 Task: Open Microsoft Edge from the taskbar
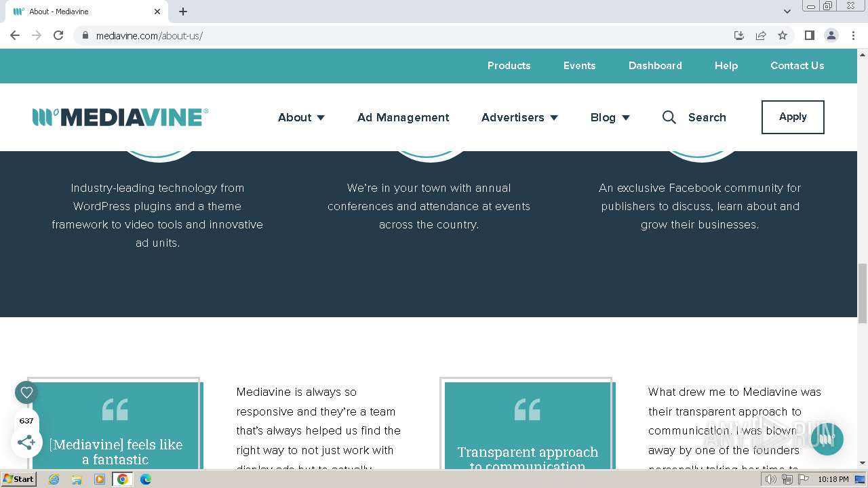(146, 479)
